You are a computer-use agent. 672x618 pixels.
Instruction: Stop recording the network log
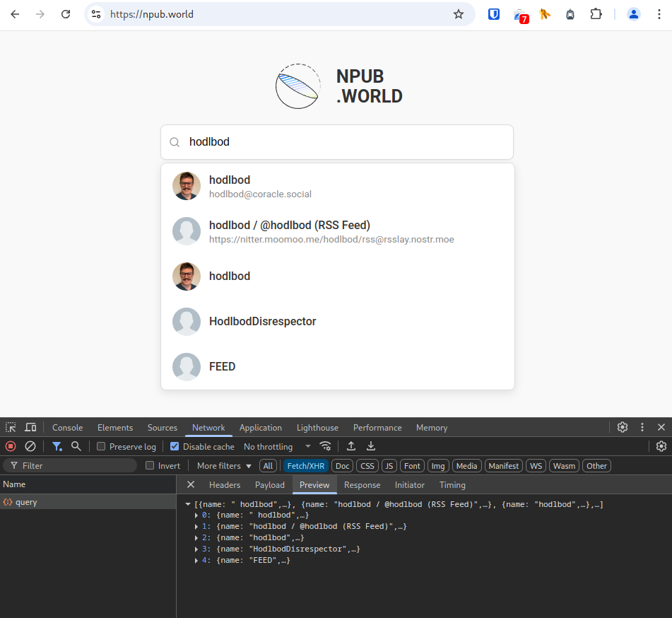[x=11, y=446]
